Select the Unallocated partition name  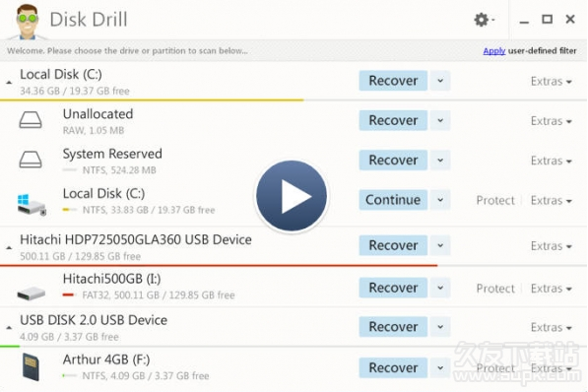(98, 114)
